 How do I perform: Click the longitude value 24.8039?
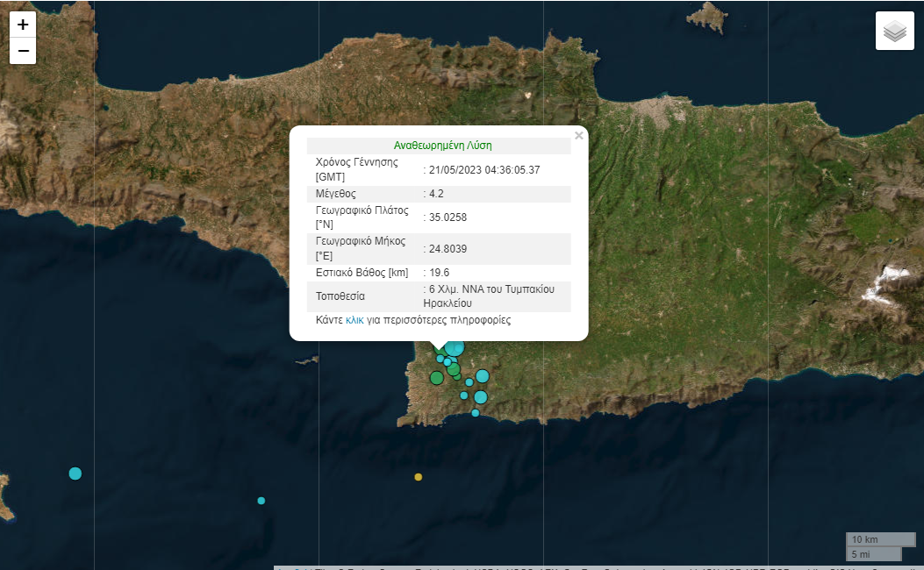(x=448, y=249)
